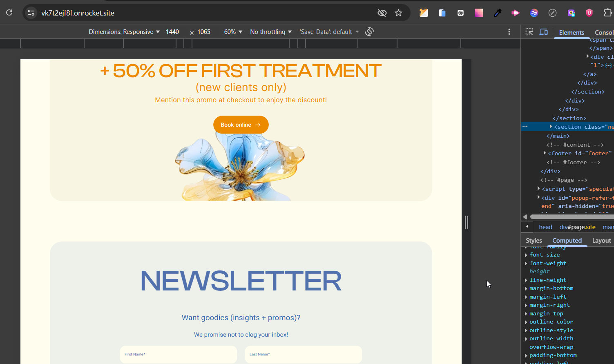Expand the outline-width computed property
This screenshot has height=364, width=614.
pos(526,339)
